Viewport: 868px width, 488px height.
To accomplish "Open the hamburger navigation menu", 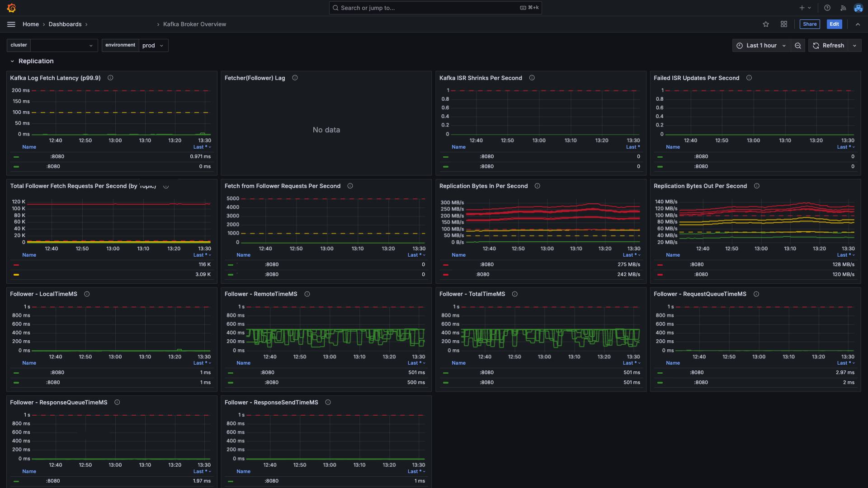I will coord(11,24).
